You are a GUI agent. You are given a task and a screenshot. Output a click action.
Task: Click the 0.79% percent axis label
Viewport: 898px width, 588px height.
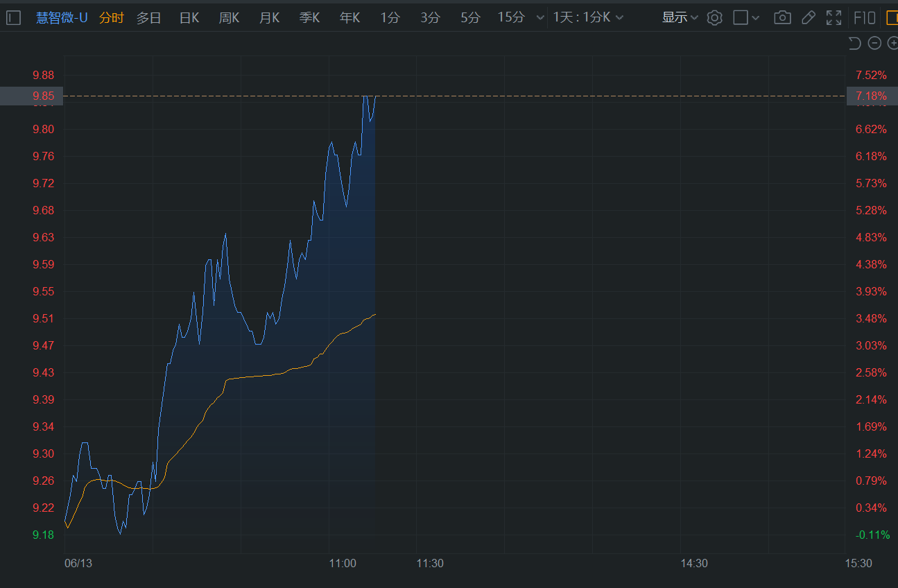872,481
